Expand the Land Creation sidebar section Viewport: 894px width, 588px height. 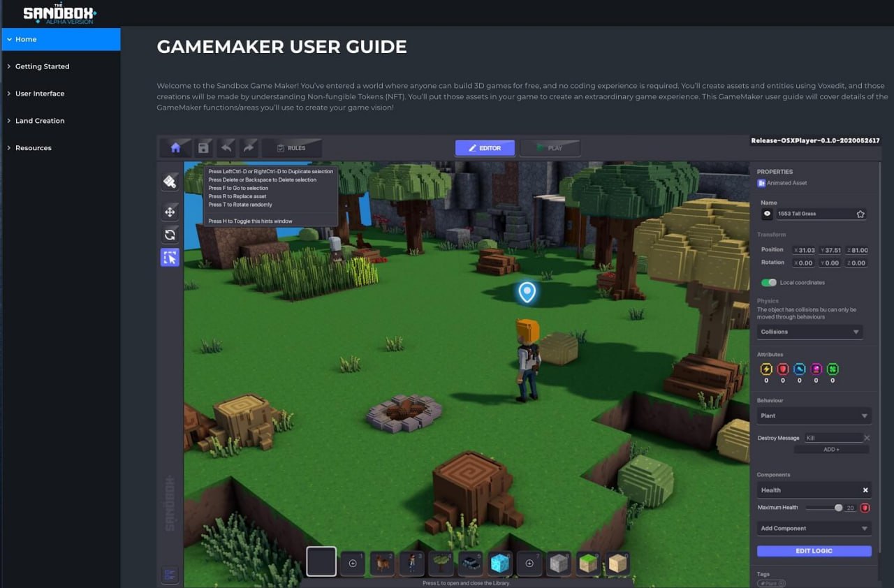click(x=60, y=121)
